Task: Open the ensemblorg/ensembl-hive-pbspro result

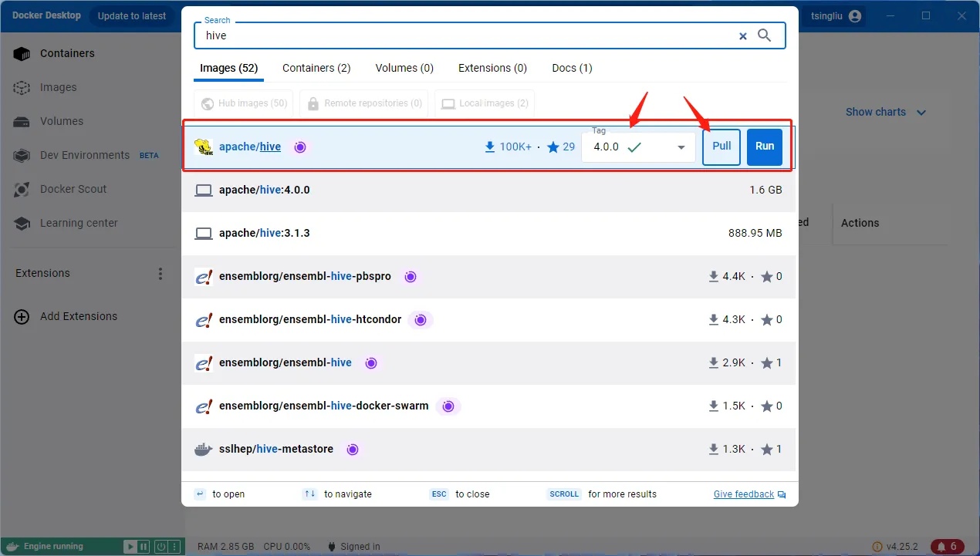Action: point(490,276)
